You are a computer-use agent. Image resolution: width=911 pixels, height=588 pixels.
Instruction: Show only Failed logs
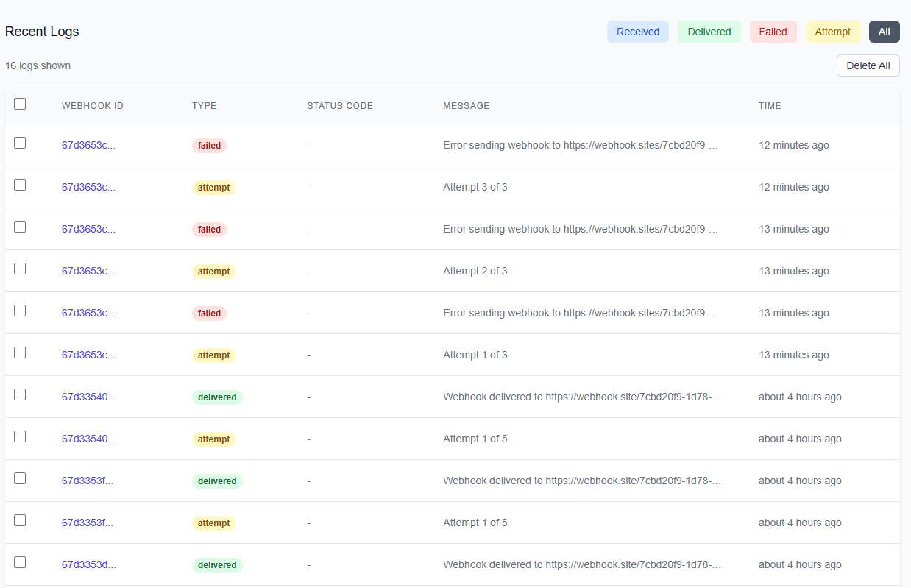773,32
